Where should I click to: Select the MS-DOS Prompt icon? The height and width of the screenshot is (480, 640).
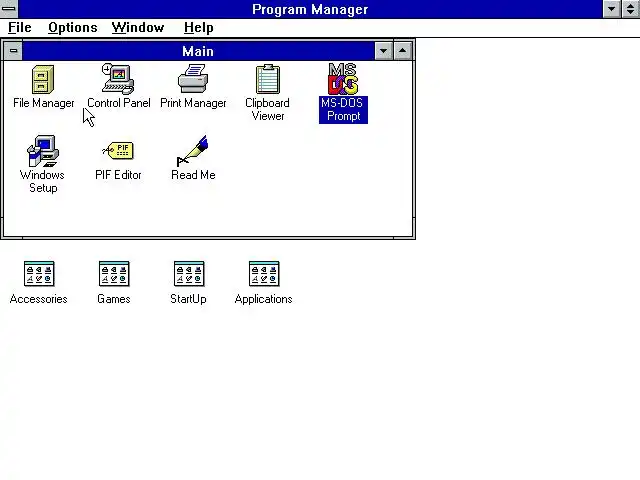pyautogui.click(x=343, y=79)
